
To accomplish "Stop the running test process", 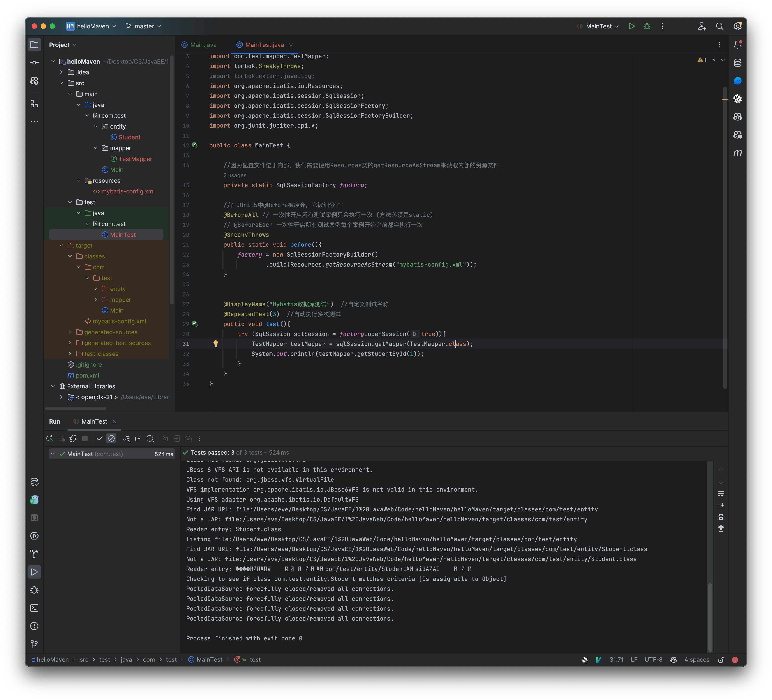I will pos(85,439).
